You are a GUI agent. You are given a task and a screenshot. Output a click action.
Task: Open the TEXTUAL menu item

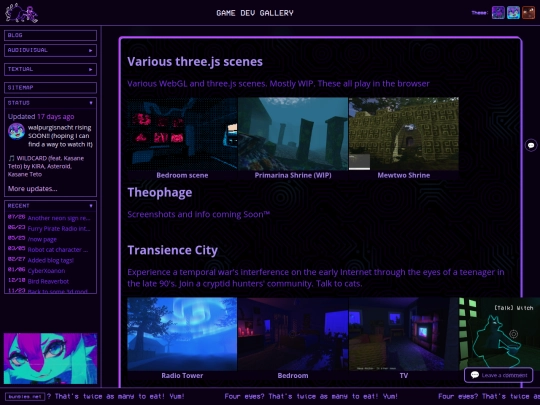50,69
